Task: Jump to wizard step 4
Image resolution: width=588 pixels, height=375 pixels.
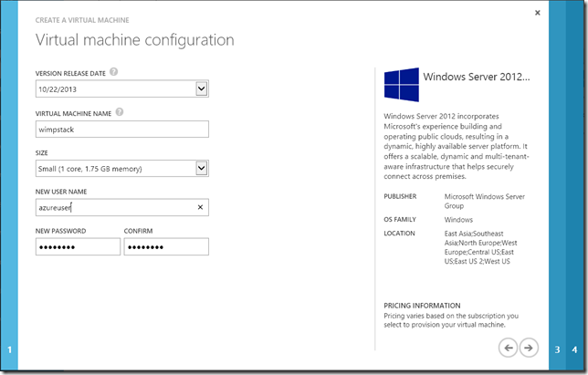Action: (x=574, y=349)
